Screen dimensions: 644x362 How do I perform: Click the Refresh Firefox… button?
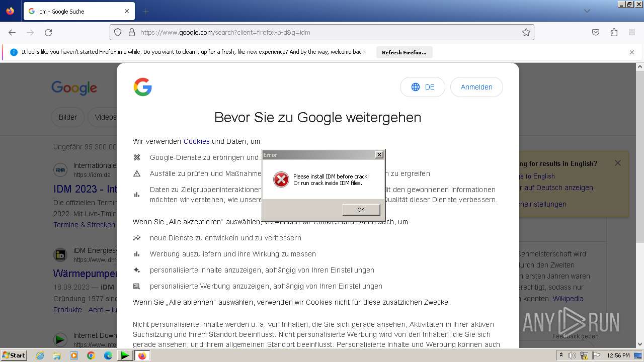(x=404, y=52)
